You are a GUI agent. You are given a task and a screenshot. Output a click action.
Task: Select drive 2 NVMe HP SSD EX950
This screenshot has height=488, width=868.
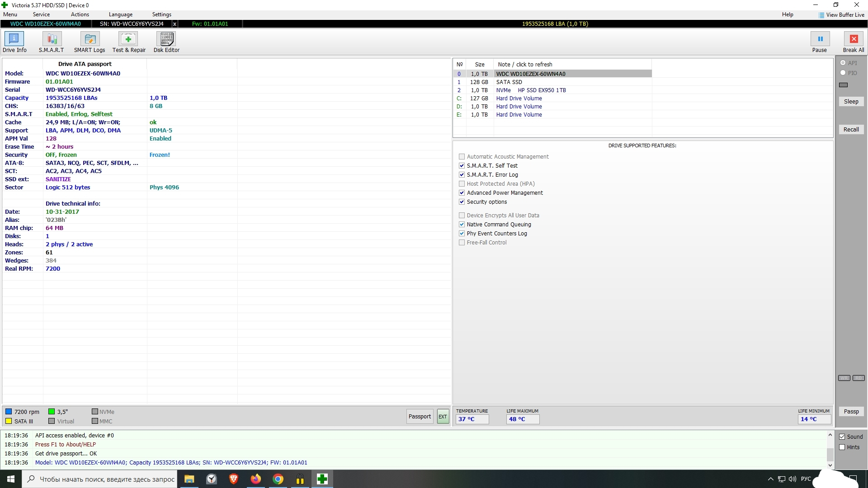tap(552, 90)
